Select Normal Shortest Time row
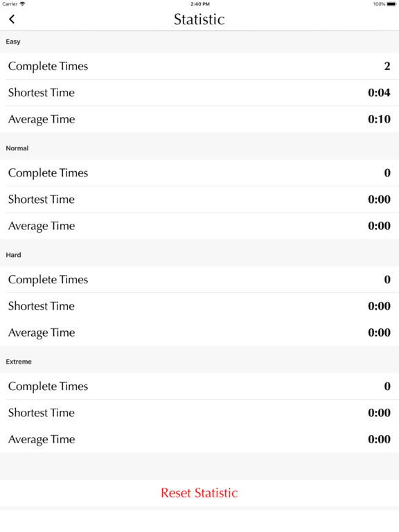399x532 pixels. pos(199,199)
